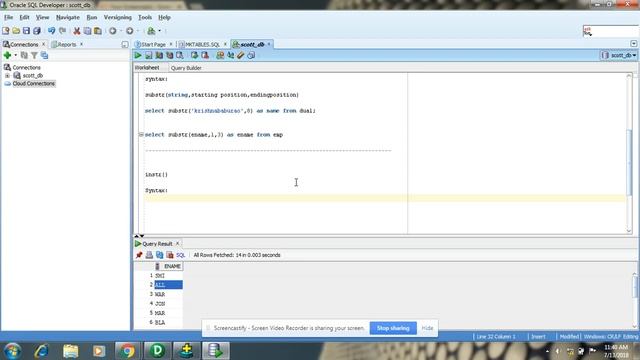
Task: Click the Save All icon in main toolbar
Action: tap(37, 31)
